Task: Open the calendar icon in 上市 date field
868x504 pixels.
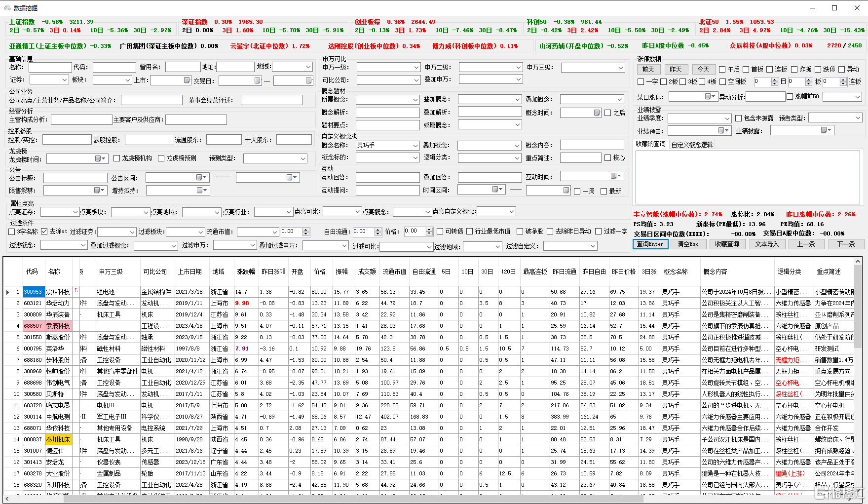Action: tap(187, 80)
